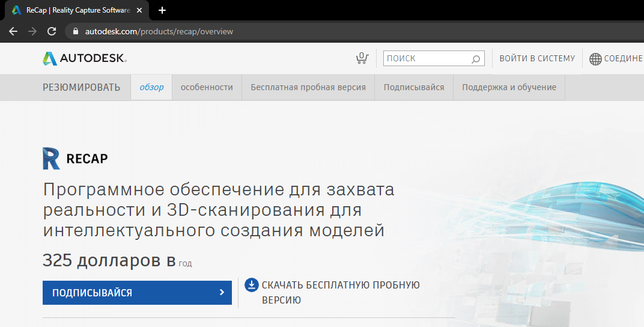The image size is (644, 327).
Task: Close the ReCap browser tab
Action: (139, 10)
